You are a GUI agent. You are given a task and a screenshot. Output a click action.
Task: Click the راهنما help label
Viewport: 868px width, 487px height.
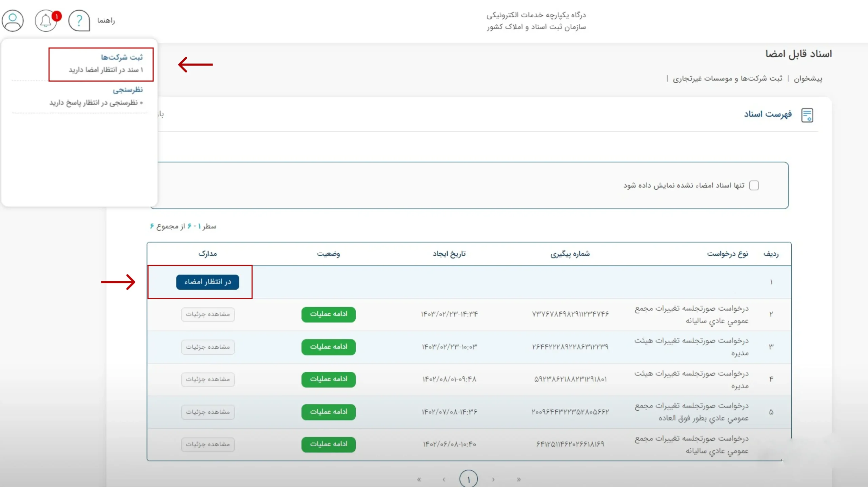(106, 21)
